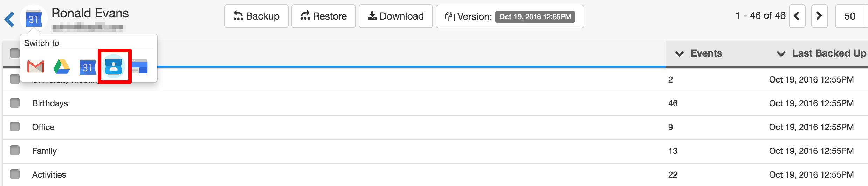Sort by Last Backed Up column
The height and width of the screenshot is (186, 868).
coord(828,53)
